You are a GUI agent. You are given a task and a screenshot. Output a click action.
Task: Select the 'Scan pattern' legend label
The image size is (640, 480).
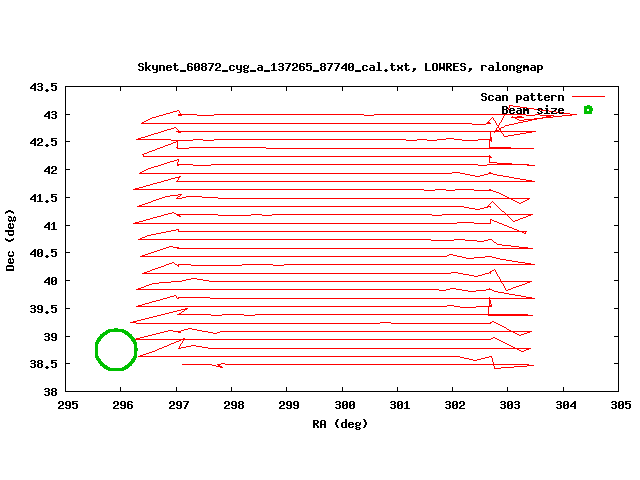pyautogui.click(x=522, y=97)
